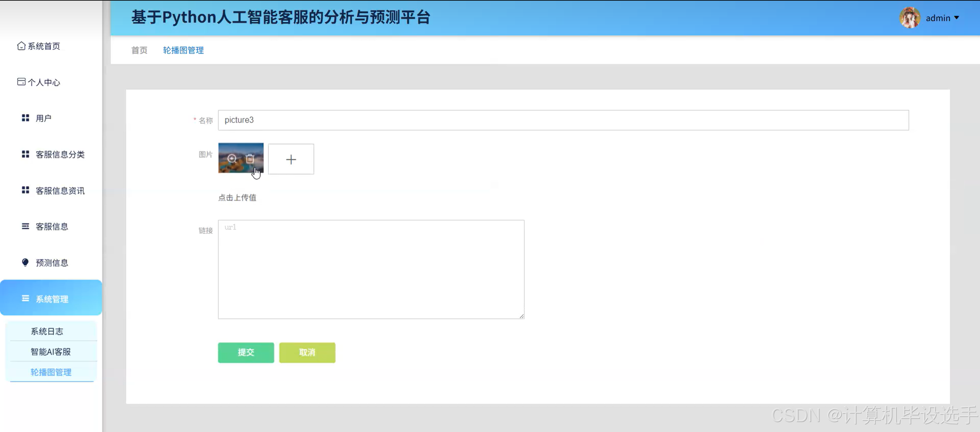Click the card icon beside 个人中心
Viewport: 980px width, 432px height.
pos(21,82)
